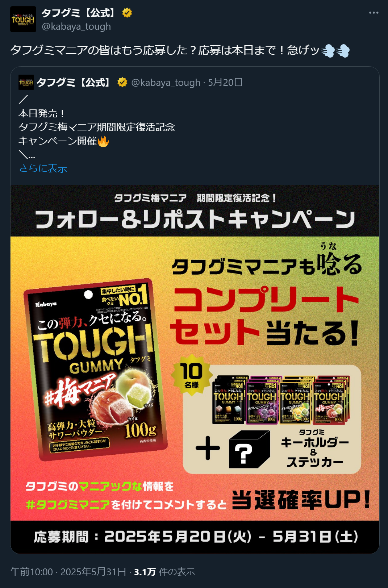Click the タフグミ【公式】 display name at top
Viewport: 388px width, 588px height.
(x=78, y=13)
